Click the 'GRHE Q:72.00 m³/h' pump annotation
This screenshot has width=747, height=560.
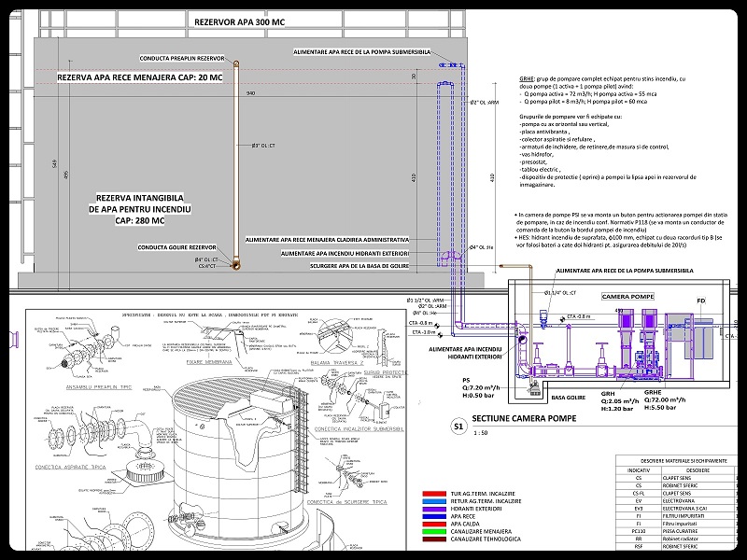665,400
